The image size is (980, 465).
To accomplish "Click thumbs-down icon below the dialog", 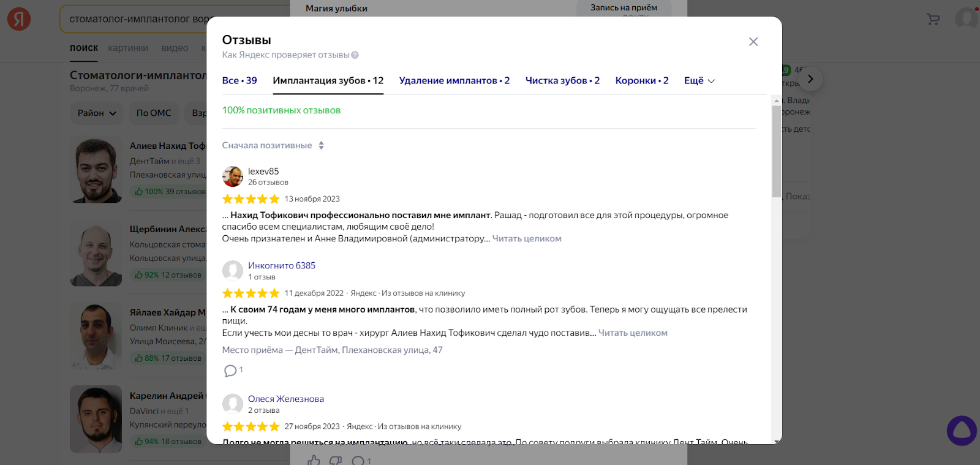I will (x=336, y=460).
